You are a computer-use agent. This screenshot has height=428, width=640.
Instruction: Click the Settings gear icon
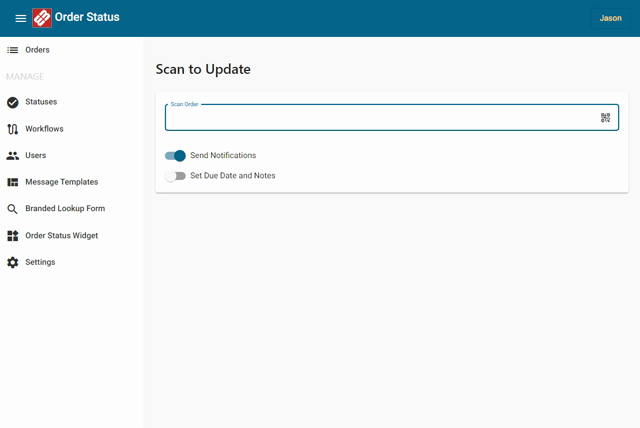tap(13, 262)
